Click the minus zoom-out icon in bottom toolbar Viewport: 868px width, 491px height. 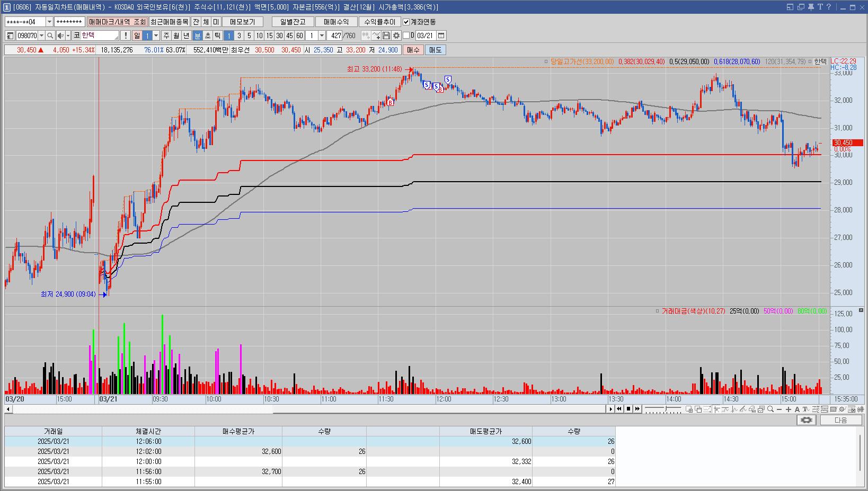pos(779,409)
